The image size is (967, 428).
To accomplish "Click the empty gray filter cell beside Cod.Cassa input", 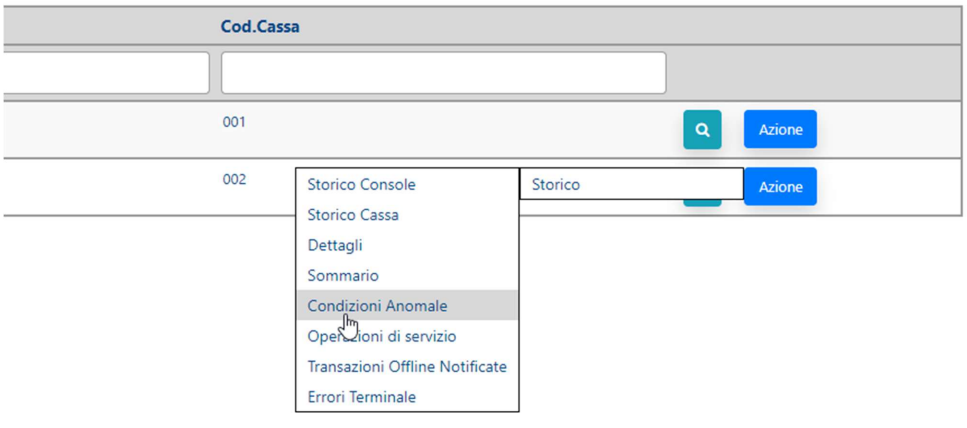I will point(814,73).
